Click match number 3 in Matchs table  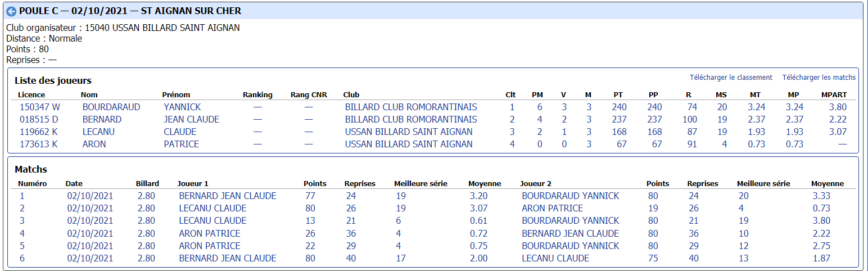pos(22,220)
